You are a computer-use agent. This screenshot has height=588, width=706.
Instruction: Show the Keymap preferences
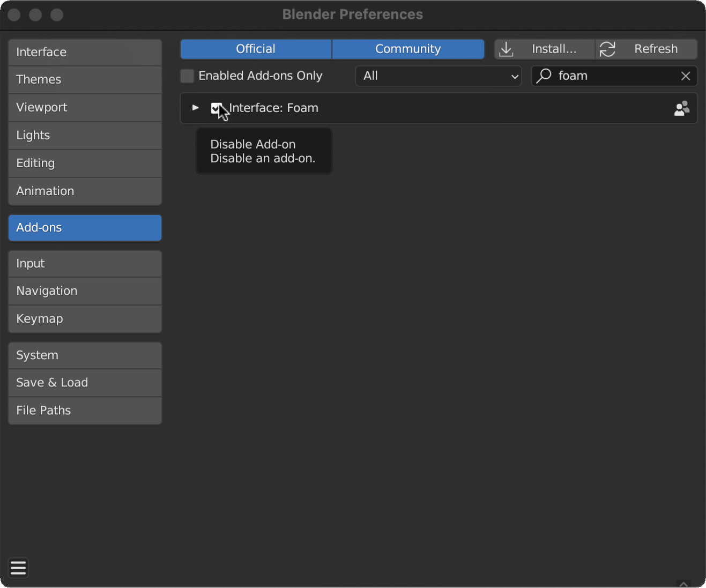tap(85, 319)
